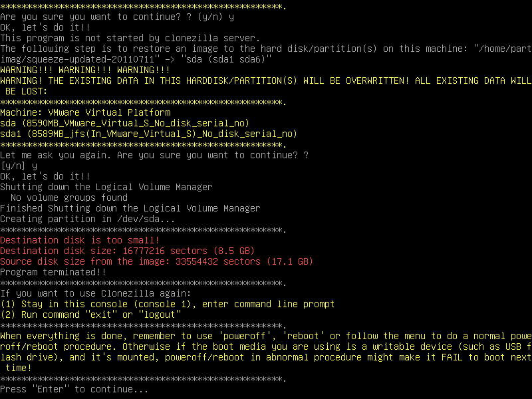Click the "THE EXISTING DATA" overwrite warning line
The width and height of the screenshot is (532, 399).
pos(266,80)
